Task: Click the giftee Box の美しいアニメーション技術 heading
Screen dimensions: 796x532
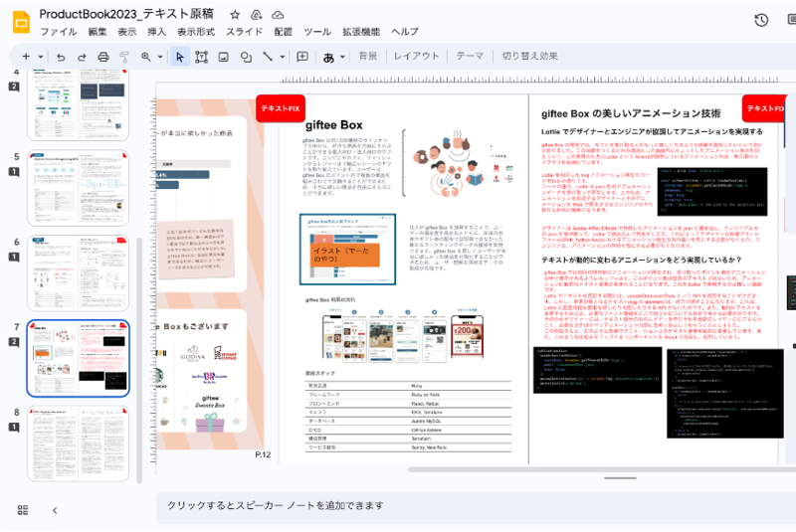Action: pyautogui.click(x=631, y=113)
